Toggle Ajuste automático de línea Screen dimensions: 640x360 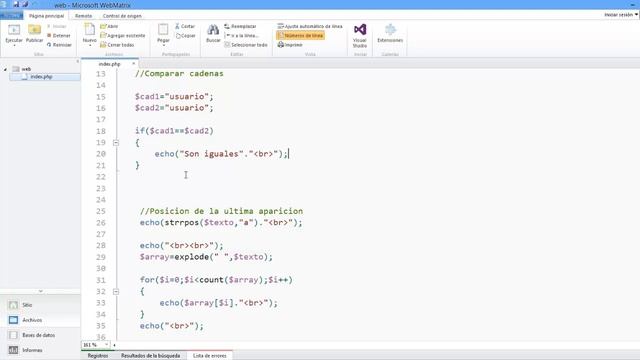310,26
